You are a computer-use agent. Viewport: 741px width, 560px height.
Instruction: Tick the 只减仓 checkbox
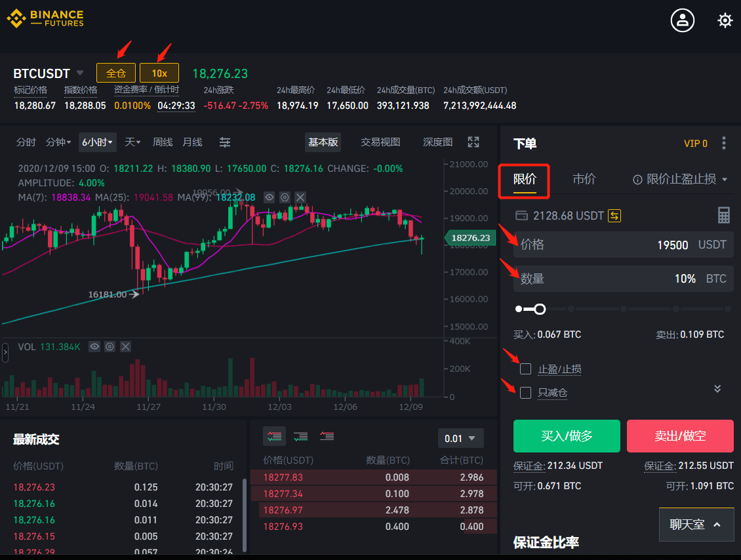coord(525,392)
